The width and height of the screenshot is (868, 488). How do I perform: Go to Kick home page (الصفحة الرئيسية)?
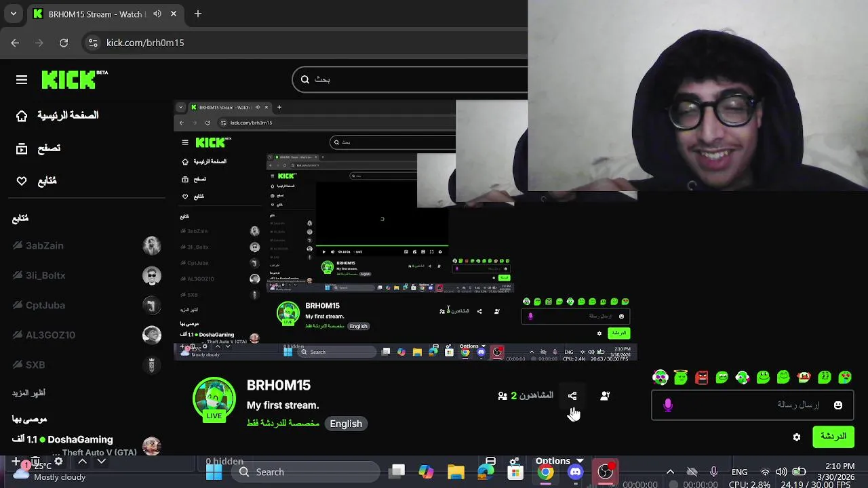[x=58, y=116]
